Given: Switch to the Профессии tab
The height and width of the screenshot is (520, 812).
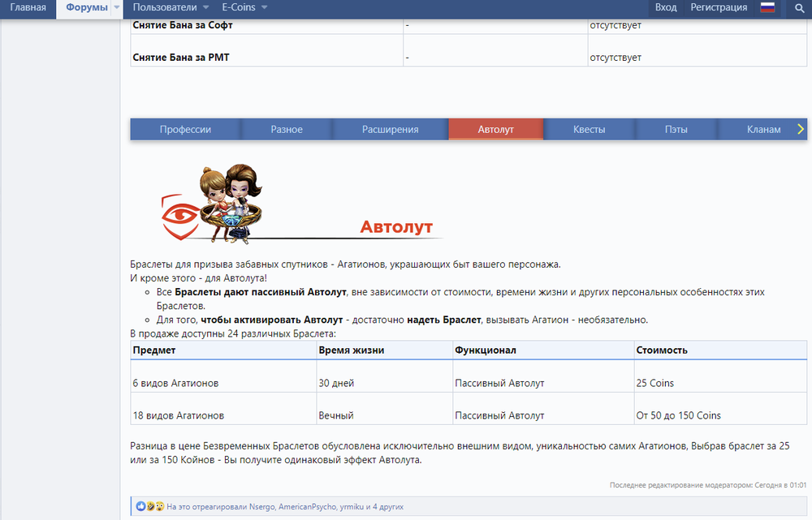Looking at the screenshot, I should click(185, 130).
